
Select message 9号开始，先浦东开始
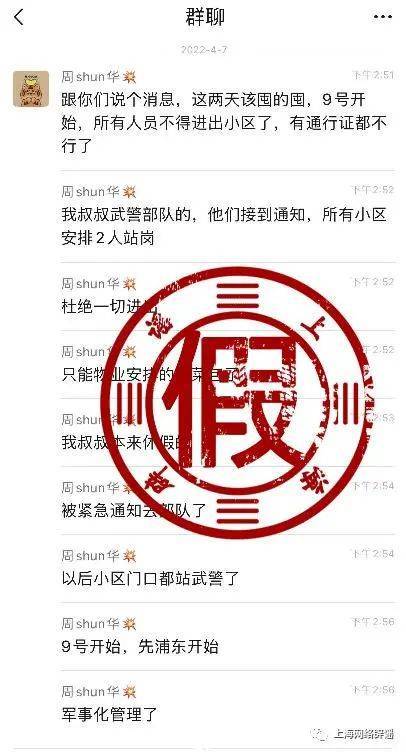[x=140, y=646]
